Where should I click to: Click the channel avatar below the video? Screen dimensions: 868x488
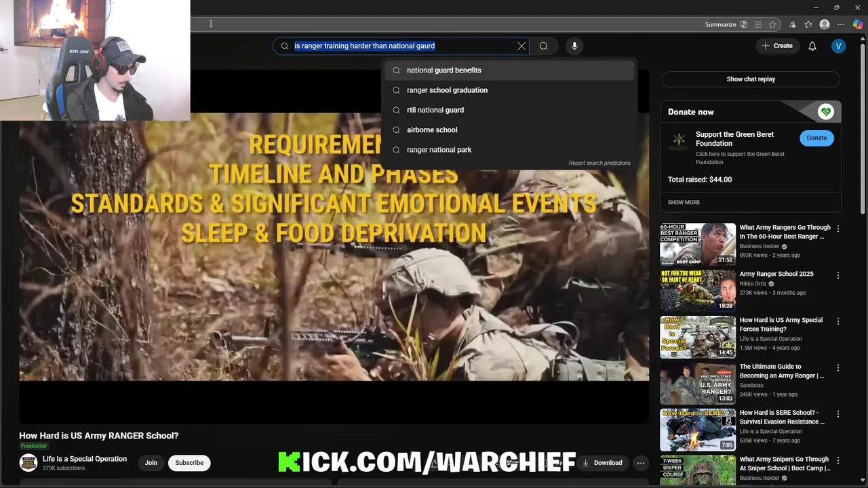tap(28, 463)
